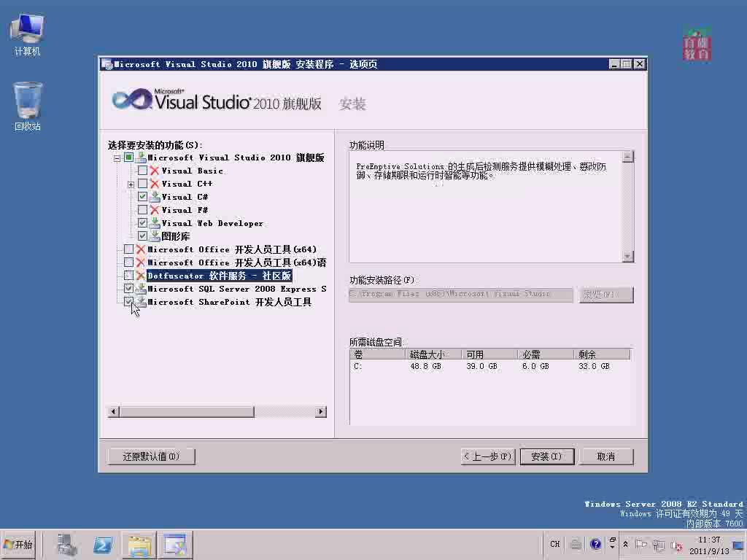Click the keyboard icon in the language bar

[x=576, y=544]
